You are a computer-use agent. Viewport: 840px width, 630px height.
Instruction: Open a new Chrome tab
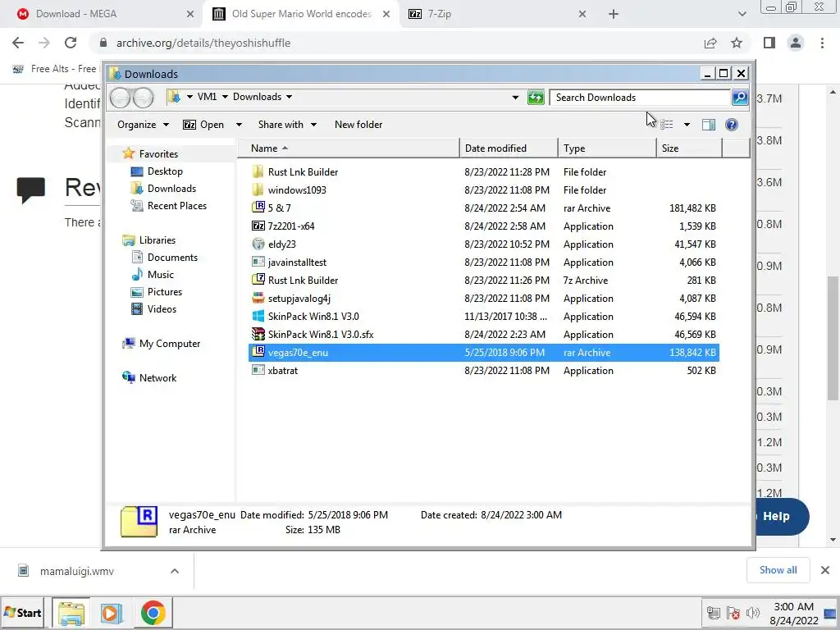(614, 14)
